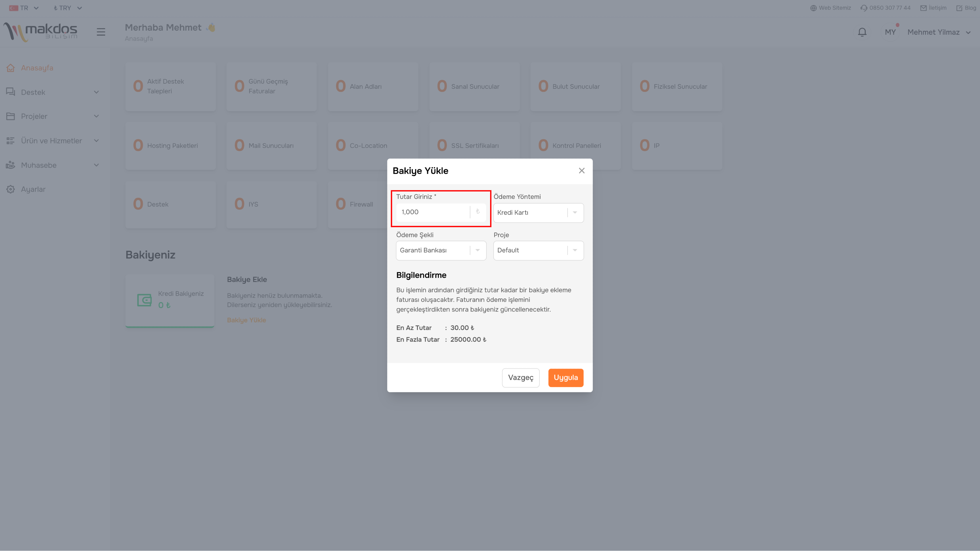Click the Uygula button

click(566, 378)
